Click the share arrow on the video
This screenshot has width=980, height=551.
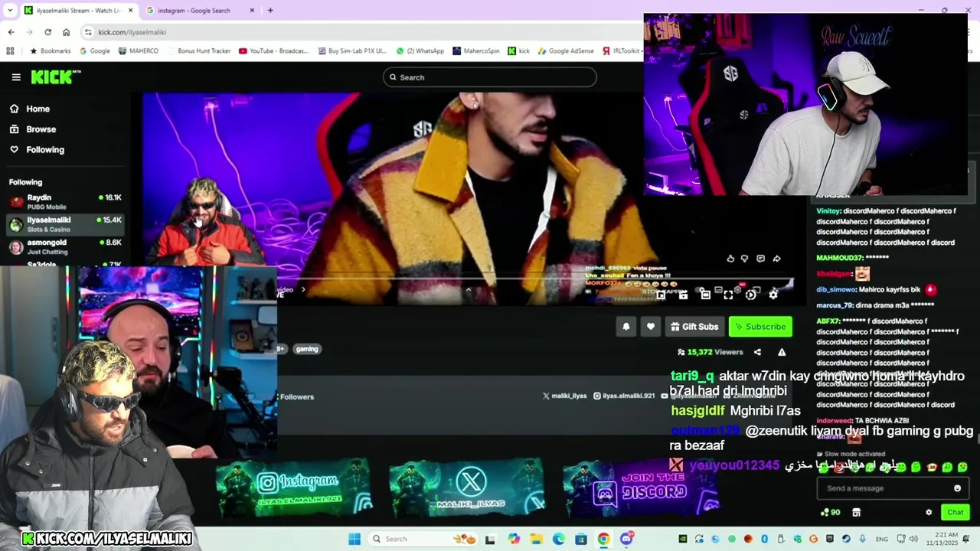776,259
